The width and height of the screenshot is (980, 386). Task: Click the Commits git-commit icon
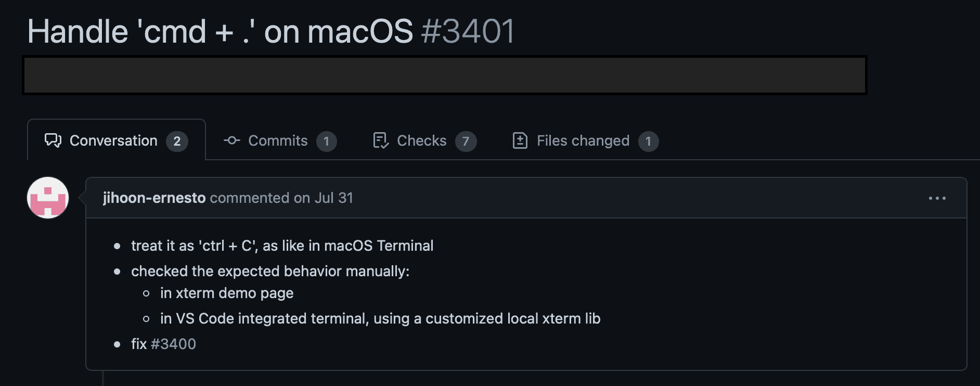pos(231,140)
